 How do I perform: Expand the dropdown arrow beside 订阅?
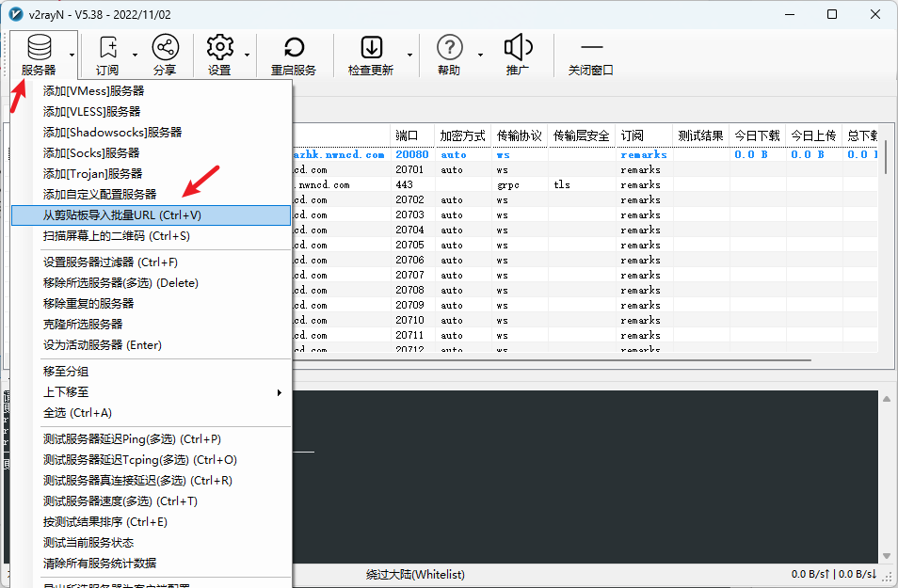(x=136, y=55)
